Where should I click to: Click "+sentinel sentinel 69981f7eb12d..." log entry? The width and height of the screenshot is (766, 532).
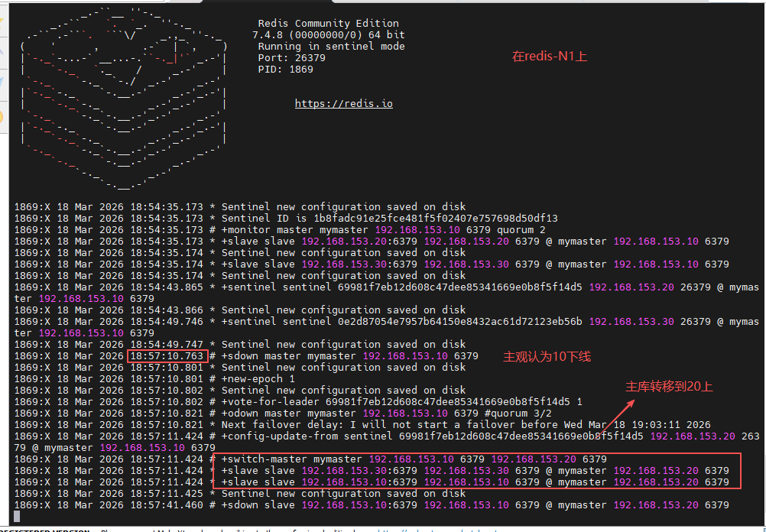click(x=386, y=293)
